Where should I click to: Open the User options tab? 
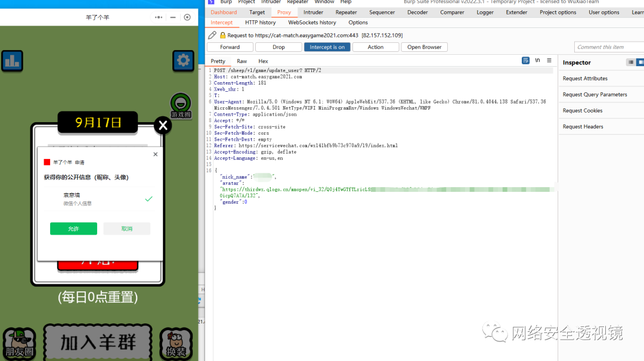pyautogui.click(x=603, y=13)
